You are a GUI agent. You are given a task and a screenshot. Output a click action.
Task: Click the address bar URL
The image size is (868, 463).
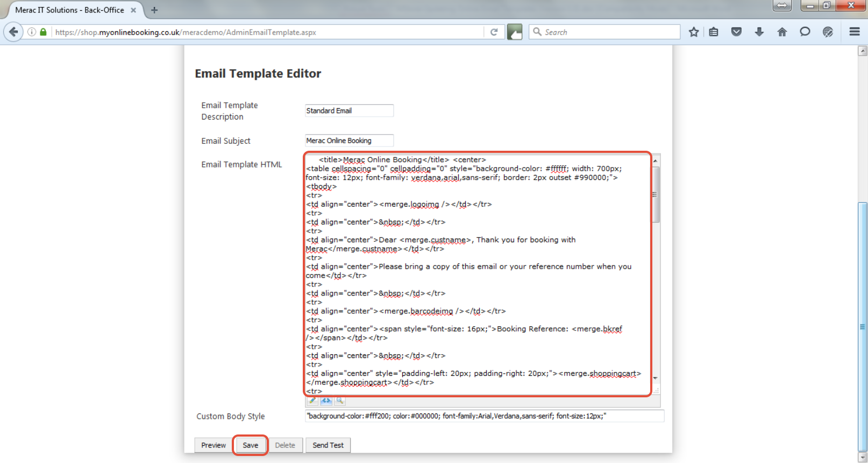pos(186,32)
